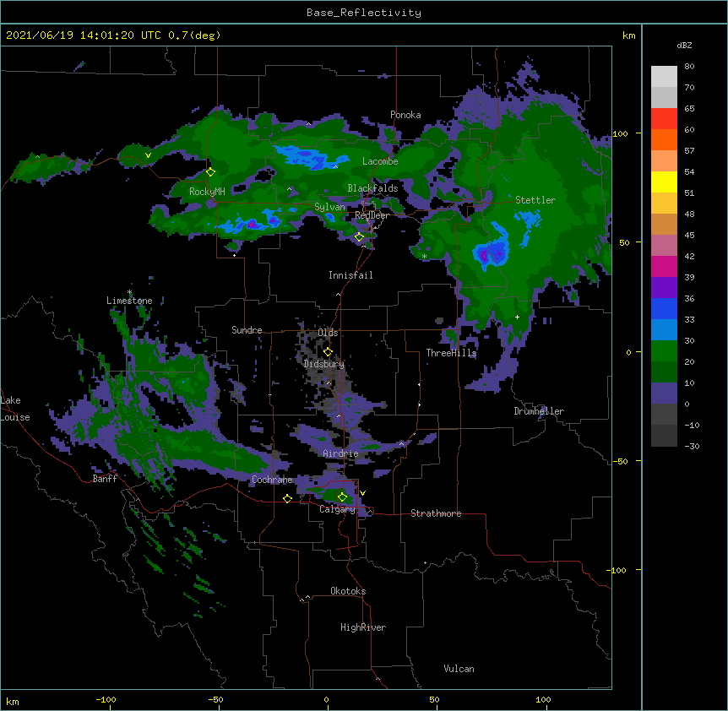The height and width of the screenshot is (711, 728).
Task: Click the dBZ legend label
Action: tap(684, 45)
